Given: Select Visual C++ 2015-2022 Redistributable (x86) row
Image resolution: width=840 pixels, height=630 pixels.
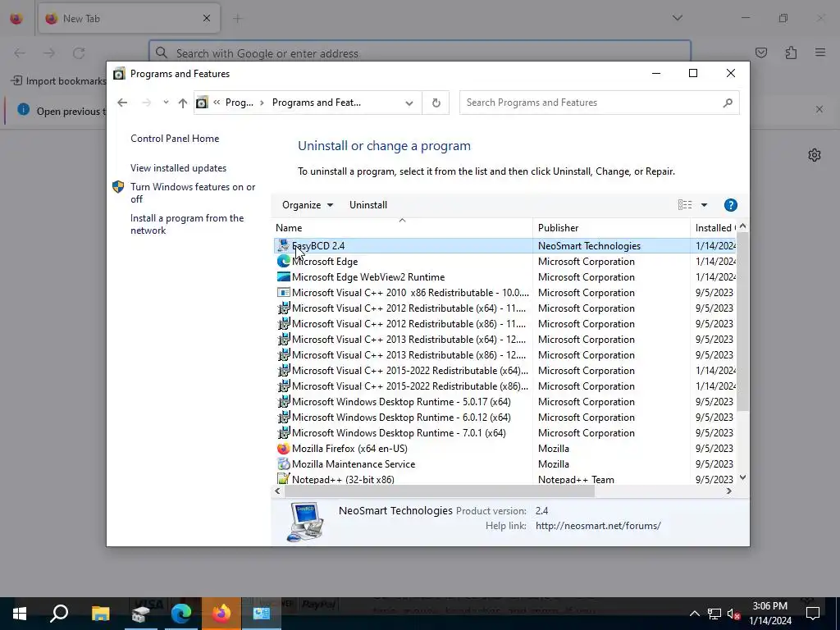Looking at the screenshot, I should [504, 386].
